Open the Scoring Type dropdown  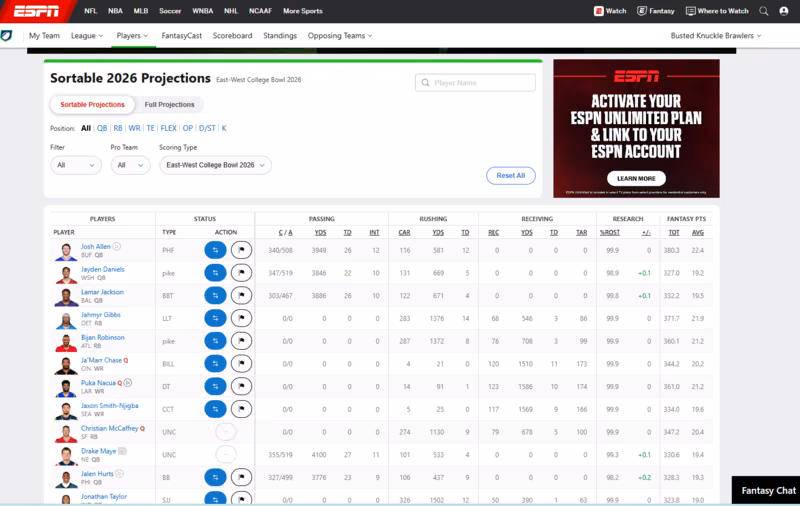click(x=215, y=165)
